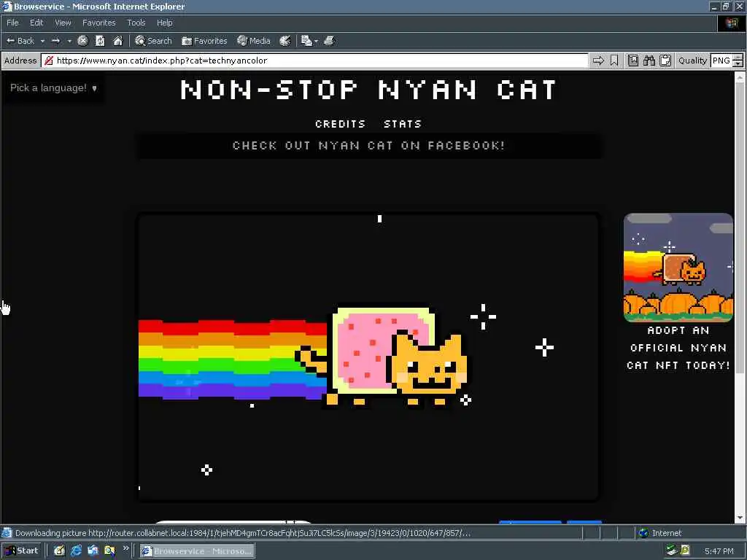Open the Media pane toolbar button
Screen dimensions: 747x560
(x=253, y=41)
